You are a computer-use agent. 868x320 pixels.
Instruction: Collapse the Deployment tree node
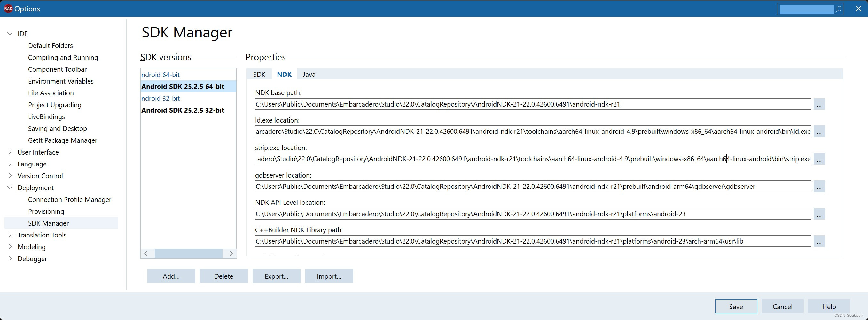[10, 188]
